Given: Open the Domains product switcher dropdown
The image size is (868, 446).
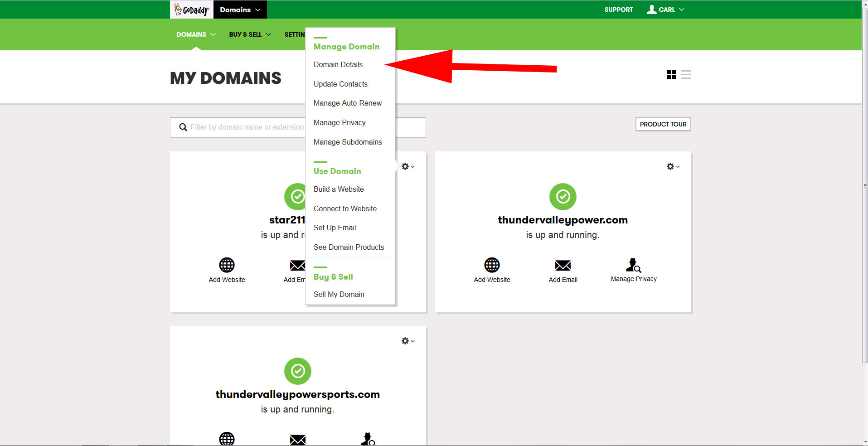Looking at the screenshot, I should tap(240, 10).
